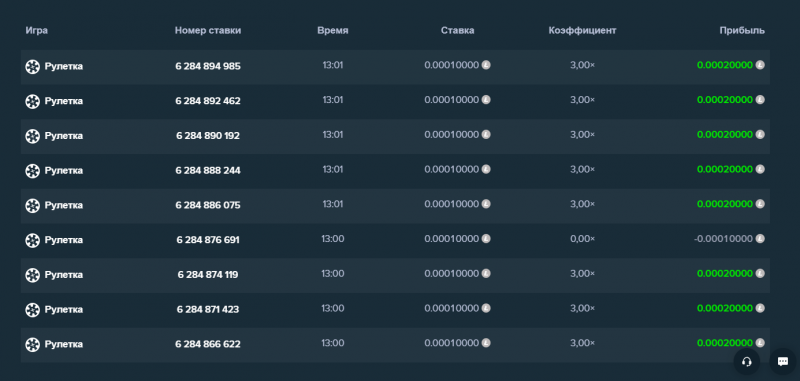Click coin icon beside profit in row 6 284 894 985

coord(760,65)
